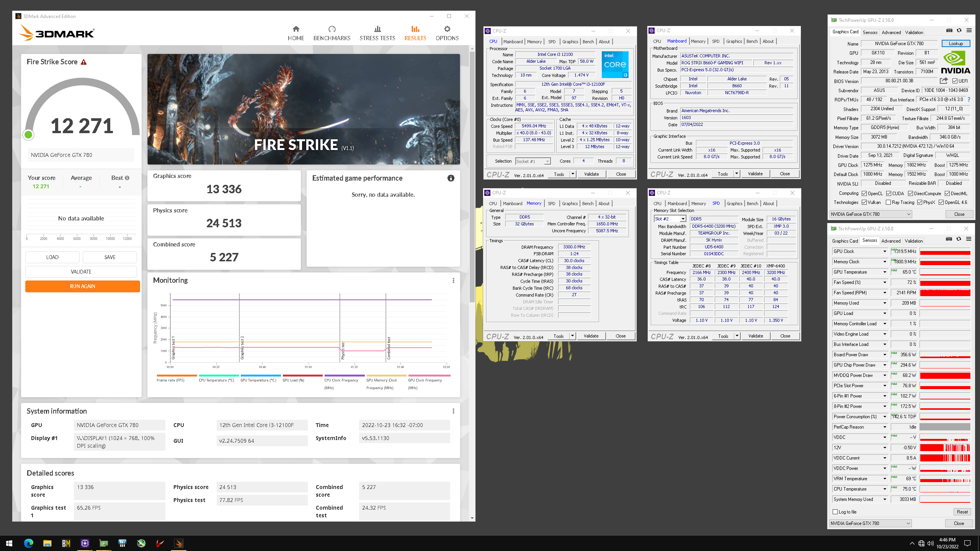Toggle the DirectML checkbox
Viewport: 980px width, 551px height.
click(x=947, y=194)
